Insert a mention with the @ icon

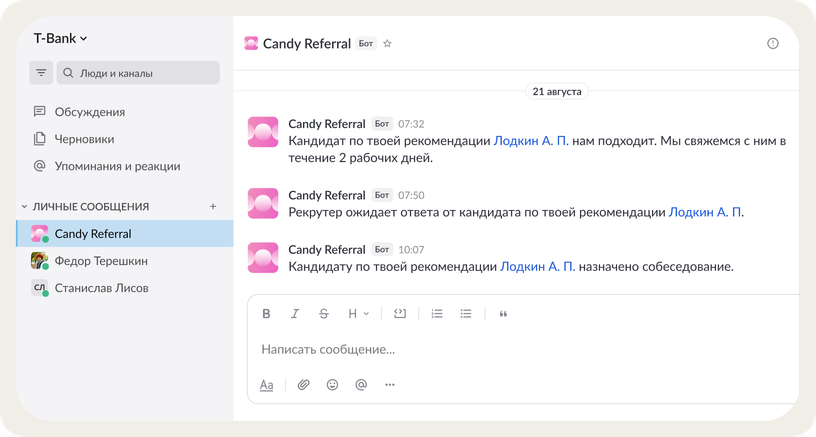pos(361,384)
